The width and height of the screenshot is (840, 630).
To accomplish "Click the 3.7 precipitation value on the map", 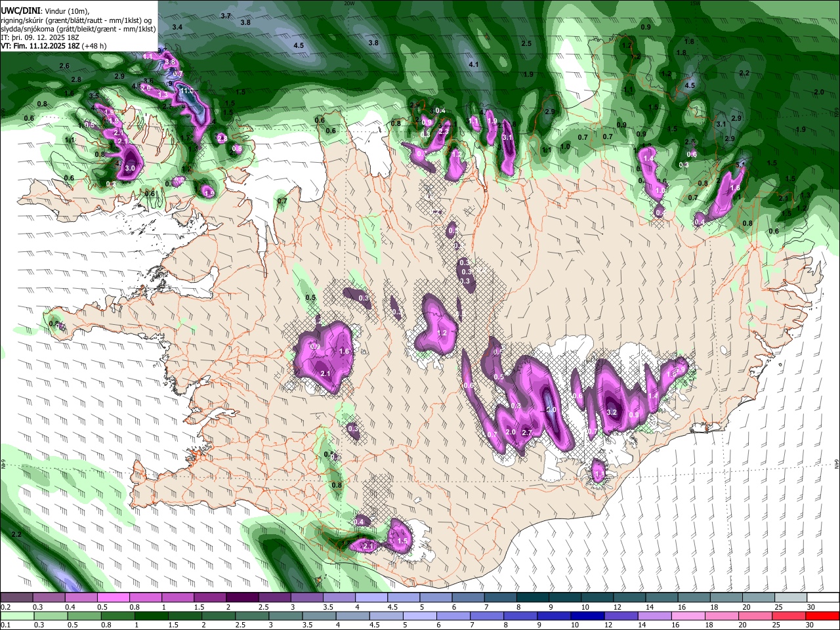I will point(226,16).
